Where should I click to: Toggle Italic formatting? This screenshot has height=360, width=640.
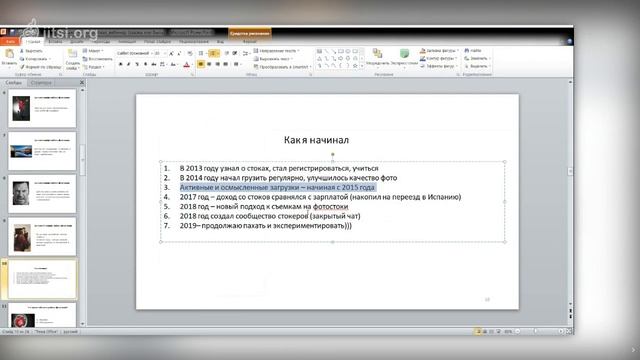[x=128, y=64]
